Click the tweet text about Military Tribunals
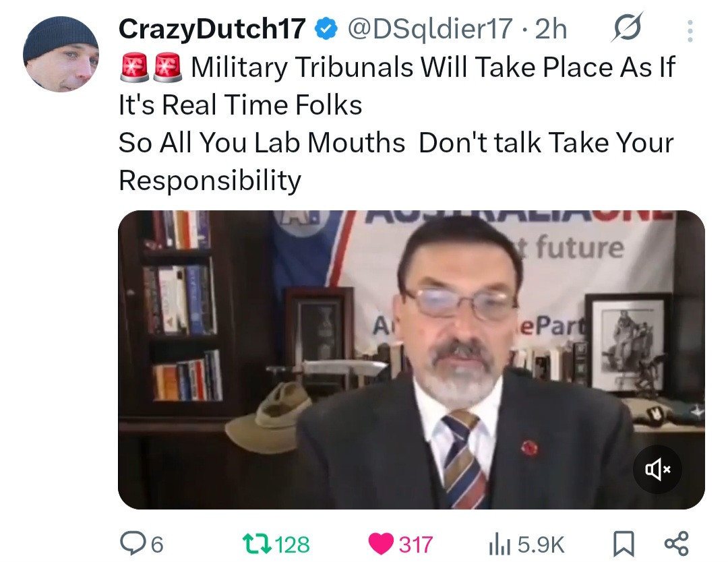728x562 pixels. 397,123
